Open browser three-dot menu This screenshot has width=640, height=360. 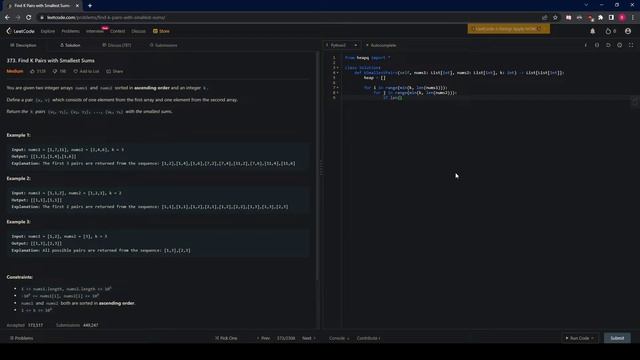[x=633, y=18]
